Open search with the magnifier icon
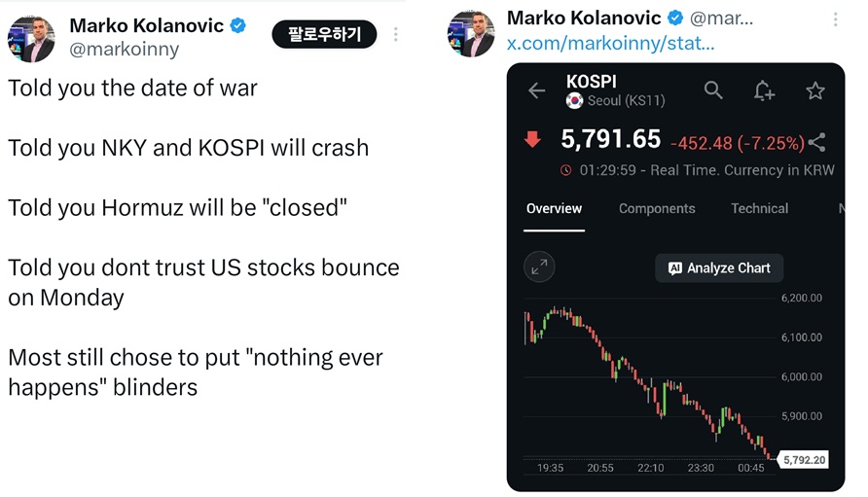Viewport: 868px width, 497px height. click(x=713, y=90)
